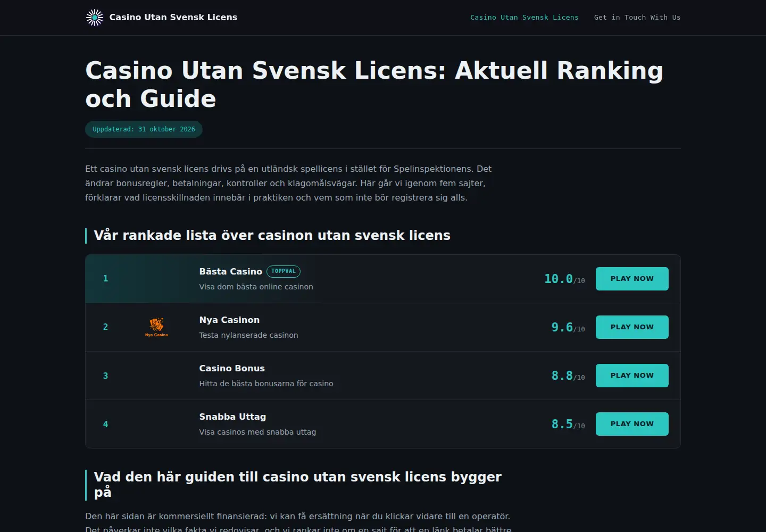This screenshot has width=766, height=532.
Task: Play Now for Bästa Casino
Action: (632, 279)
